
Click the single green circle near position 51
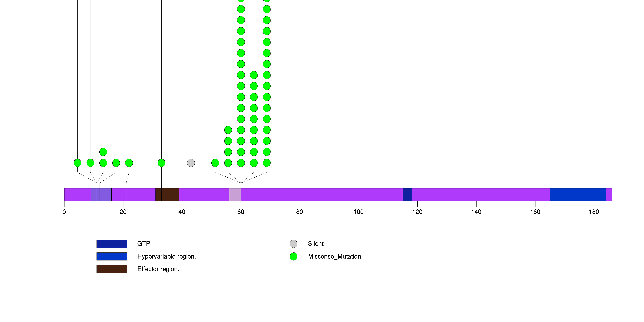coord(215,163)
